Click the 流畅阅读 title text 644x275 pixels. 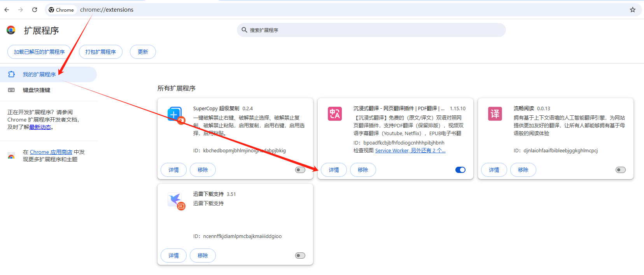(524, 108)
